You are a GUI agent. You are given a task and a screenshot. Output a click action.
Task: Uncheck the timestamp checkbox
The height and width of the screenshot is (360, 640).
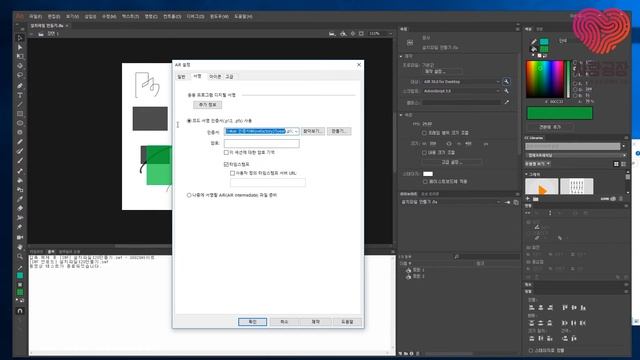pos(226,164)
